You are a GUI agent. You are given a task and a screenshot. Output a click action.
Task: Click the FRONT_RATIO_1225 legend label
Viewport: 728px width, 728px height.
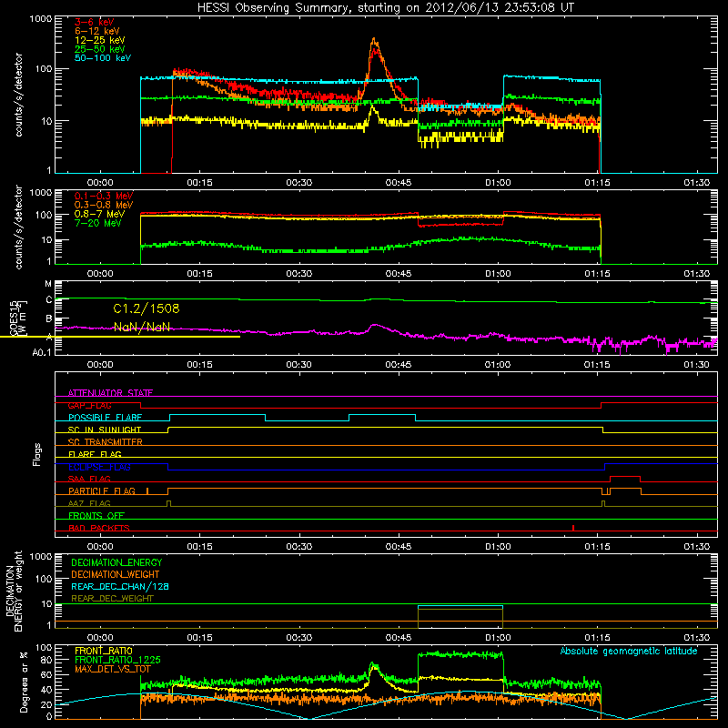[117, 660]
